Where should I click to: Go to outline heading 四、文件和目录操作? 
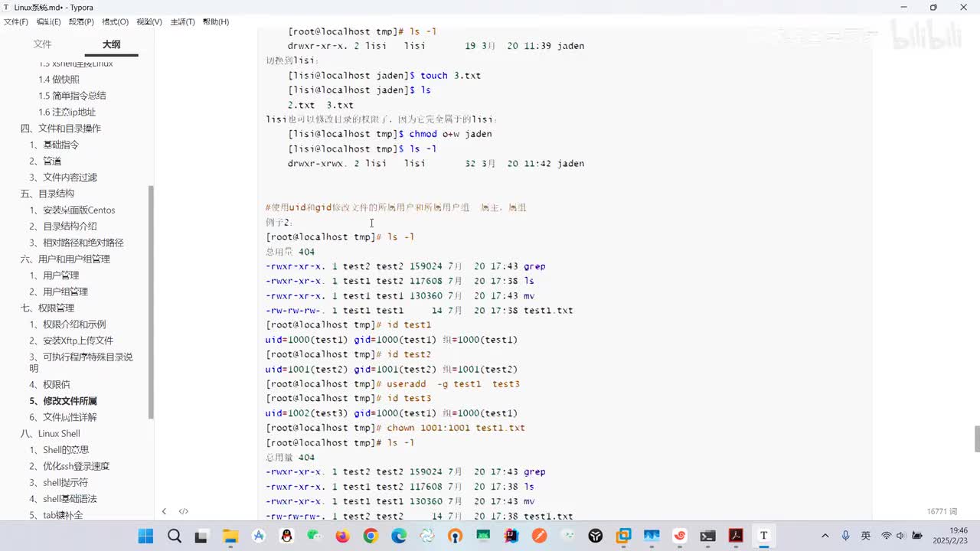tap(60, 129)
